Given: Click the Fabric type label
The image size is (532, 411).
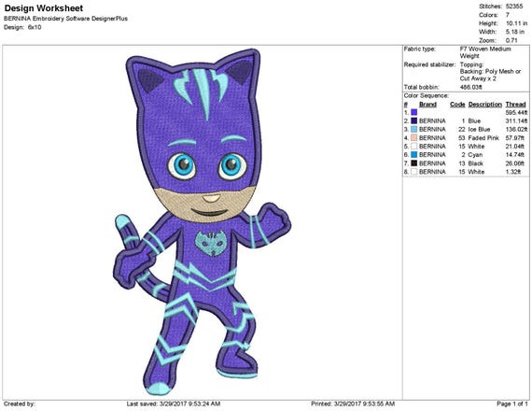Looking at the screenshot, I should (419, 49).
